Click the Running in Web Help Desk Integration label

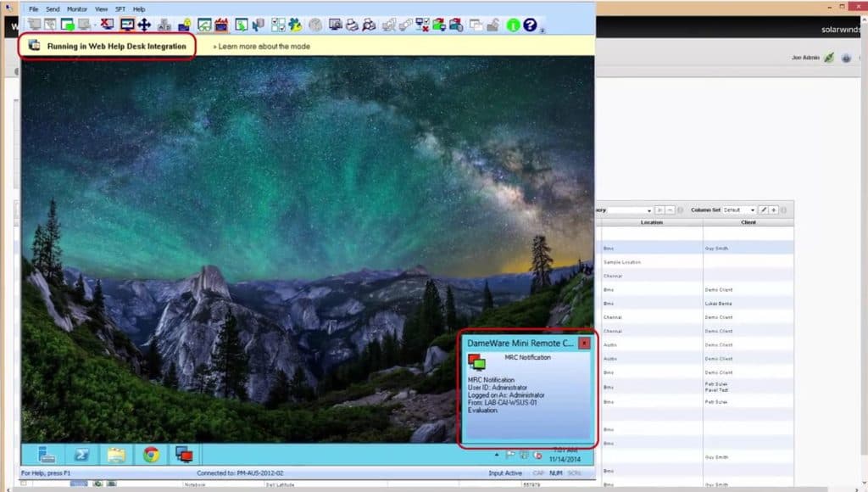pos(116,47)
